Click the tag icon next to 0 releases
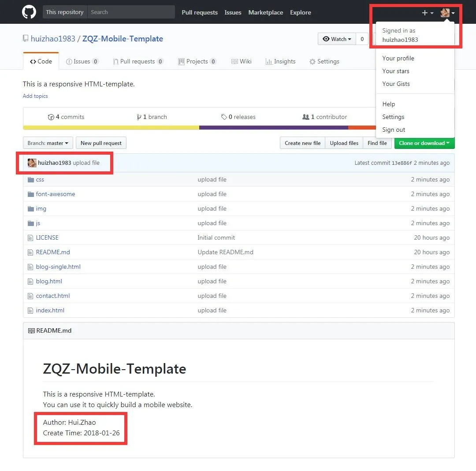The width and height of the screenshot is (476, 471). point(224,117)
